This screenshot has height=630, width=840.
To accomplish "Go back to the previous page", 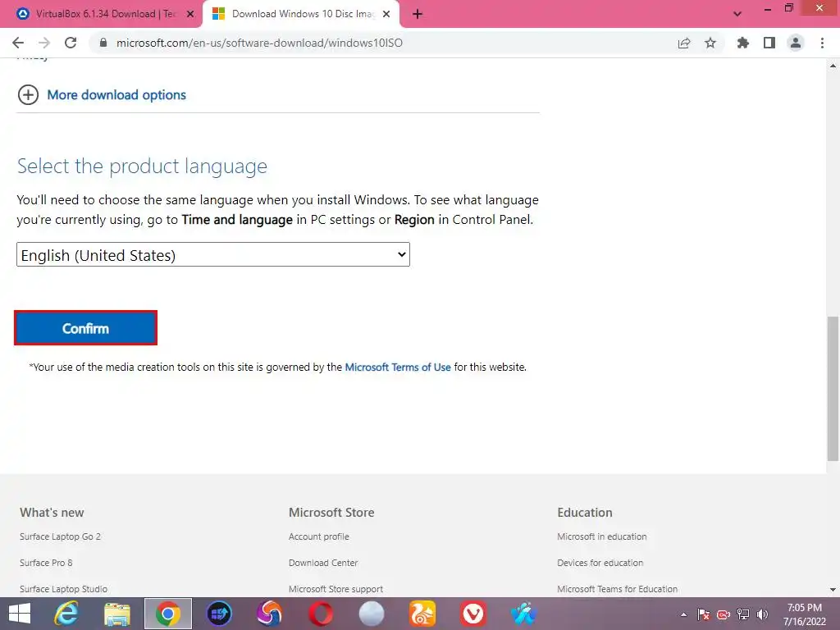I will point(18,43).
